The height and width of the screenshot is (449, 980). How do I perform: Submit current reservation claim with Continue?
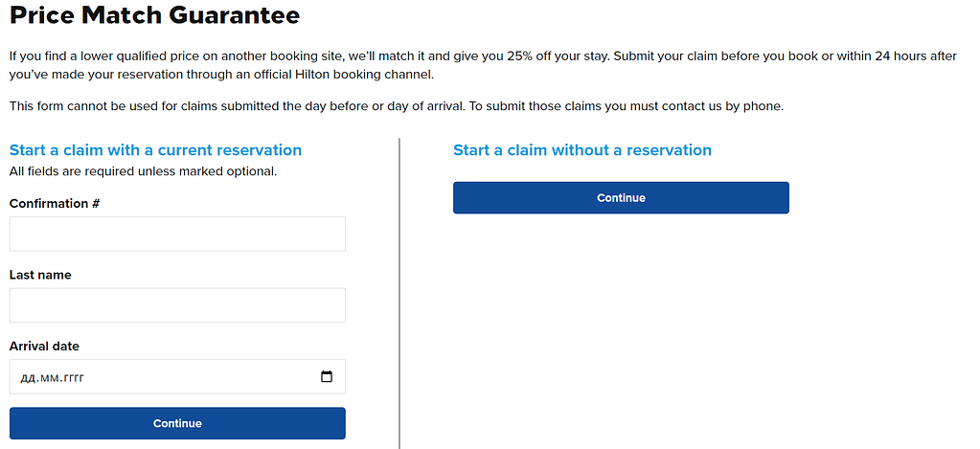point(177,423)
